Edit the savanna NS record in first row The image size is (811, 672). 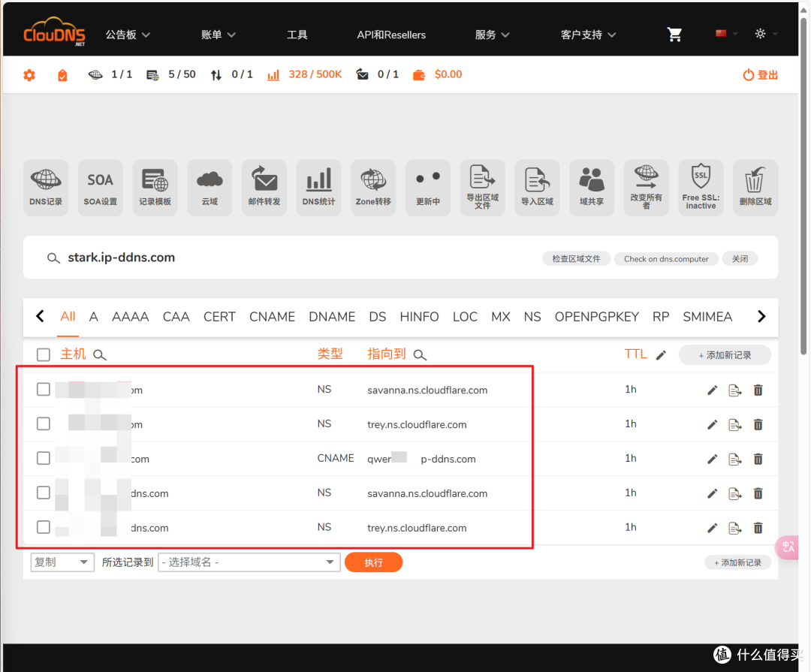coord(712,390)
